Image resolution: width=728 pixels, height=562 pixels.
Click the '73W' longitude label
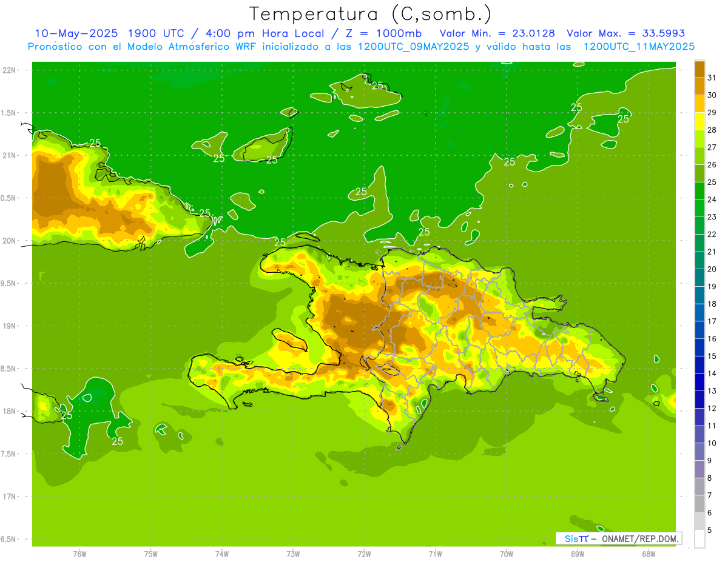293,554
